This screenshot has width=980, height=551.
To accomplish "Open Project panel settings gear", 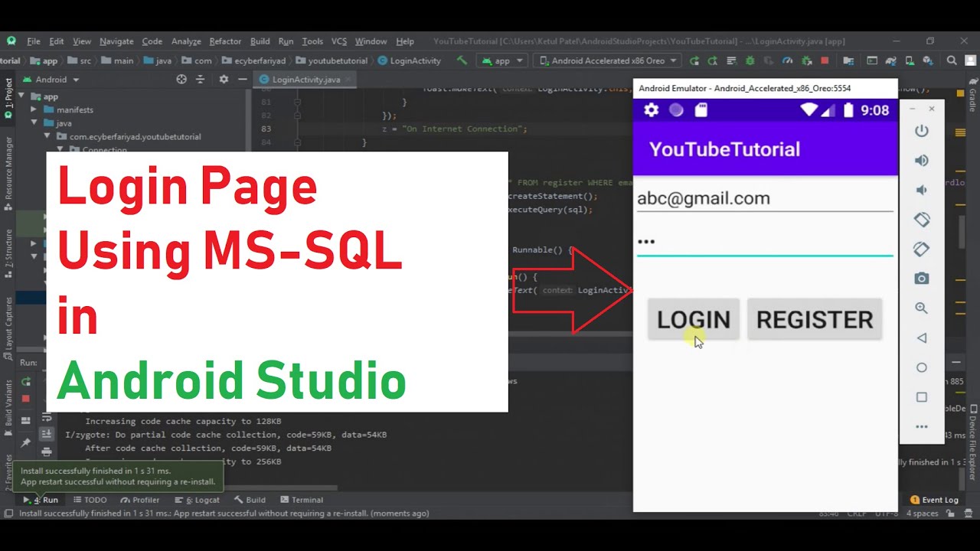I will pyautogui.click(x=224, y=79).
